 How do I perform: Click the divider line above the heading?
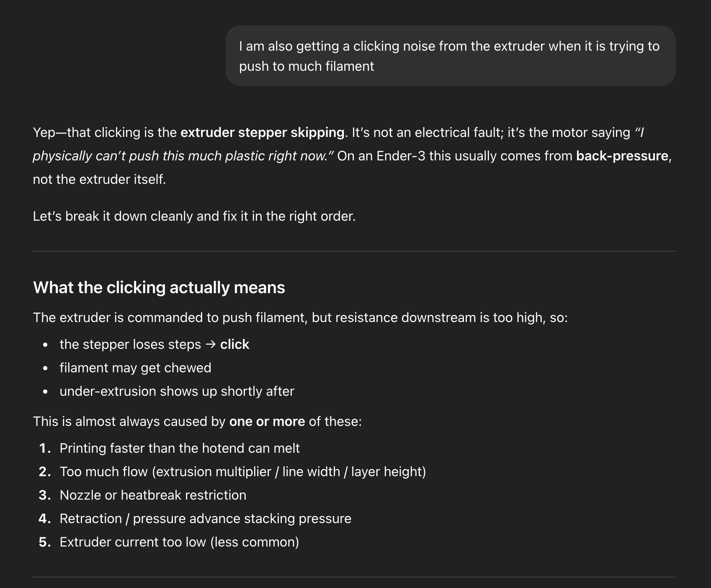click(354, 251)
